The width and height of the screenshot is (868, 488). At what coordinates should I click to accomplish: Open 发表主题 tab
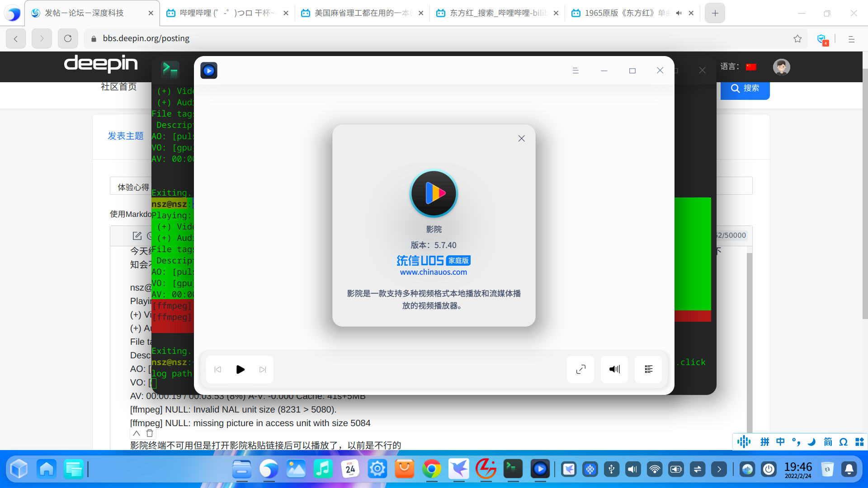pos(126,136)
